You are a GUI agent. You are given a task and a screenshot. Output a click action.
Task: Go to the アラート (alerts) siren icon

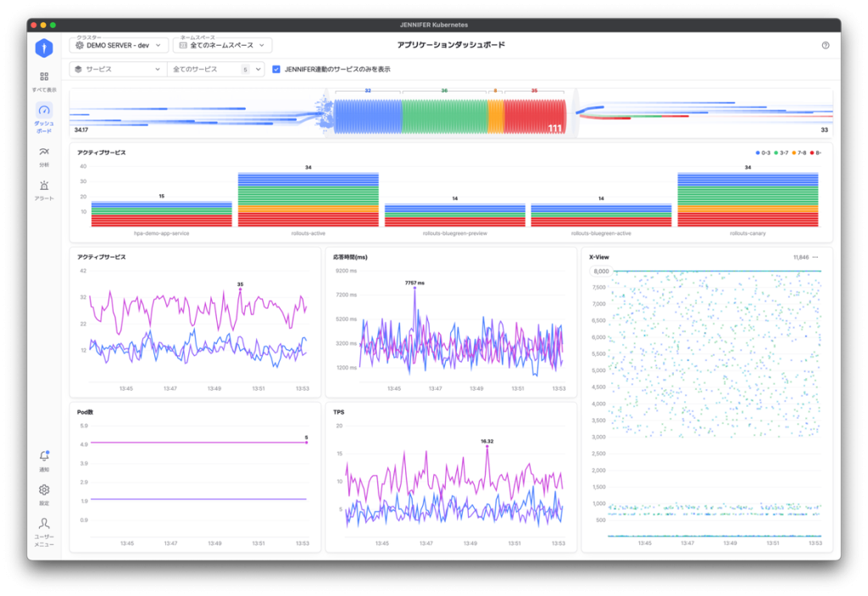44,186
